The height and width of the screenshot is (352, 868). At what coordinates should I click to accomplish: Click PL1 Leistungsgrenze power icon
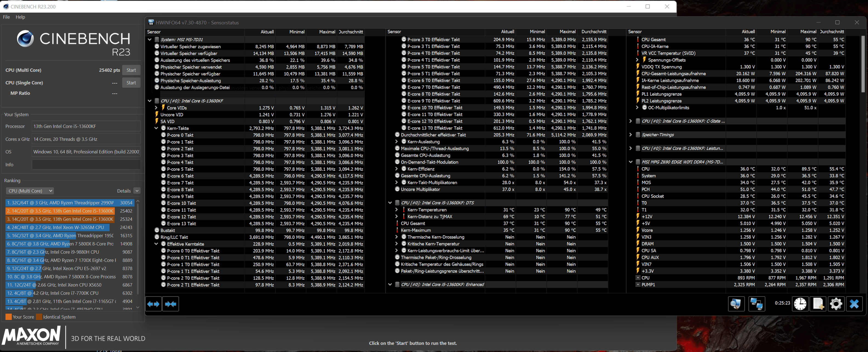(x=638, y=94)
